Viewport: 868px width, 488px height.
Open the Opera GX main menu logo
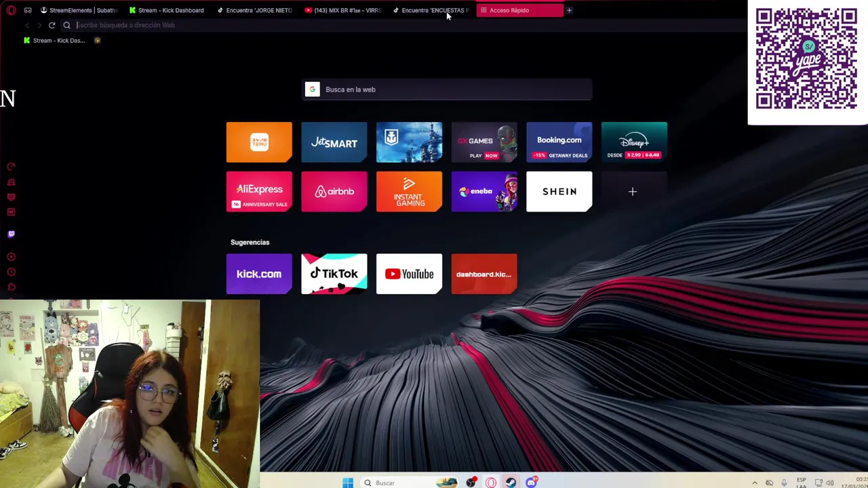11,10
